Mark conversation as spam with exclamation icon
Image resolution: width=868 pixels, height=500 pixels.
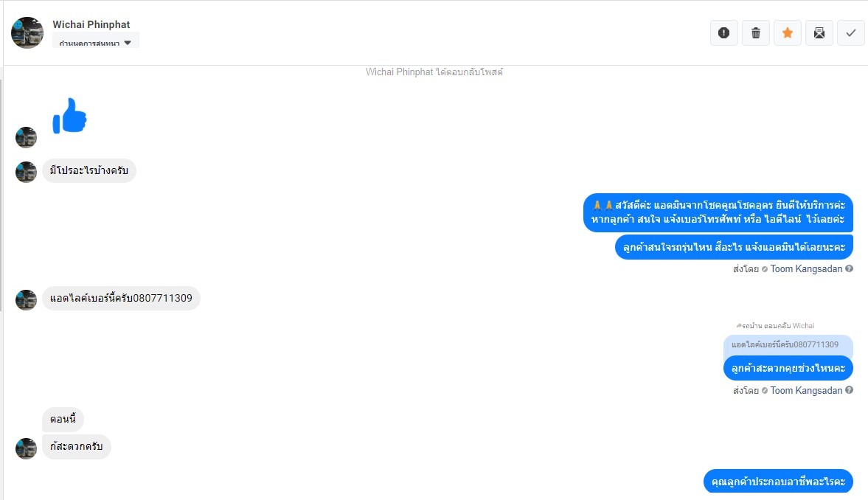(723, 32)
